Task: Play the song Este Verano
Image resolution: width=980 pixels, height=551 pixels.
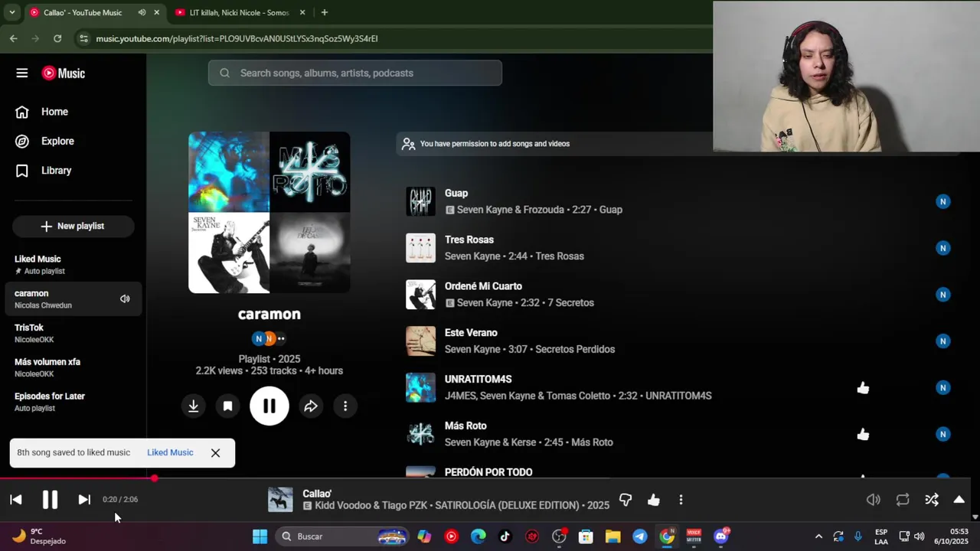Action: coord(471,333)
